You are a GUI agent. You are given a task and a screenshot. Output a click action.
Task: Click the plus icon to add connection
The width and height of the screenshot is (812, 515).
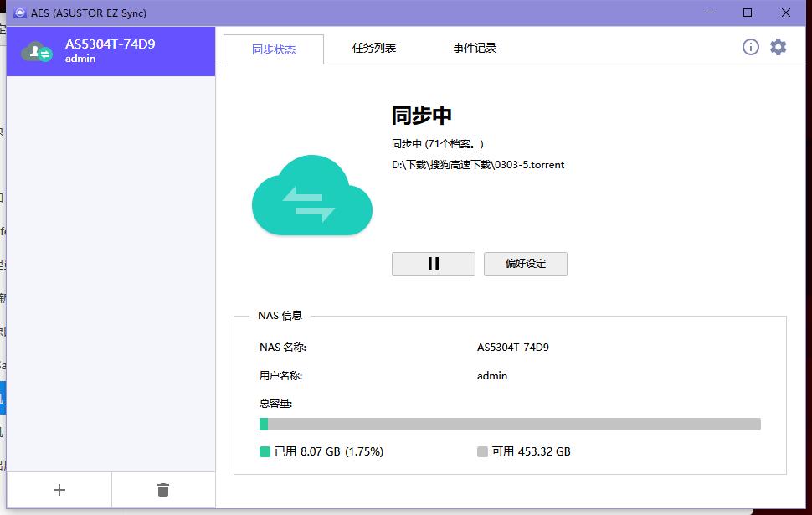tap(59, 490)
